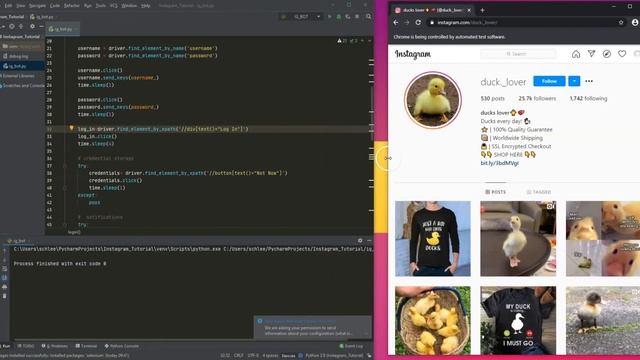Hide the Run tool window
Image resolution: width=640 pixels, height=360 pixels.
(x=369, y=241)
